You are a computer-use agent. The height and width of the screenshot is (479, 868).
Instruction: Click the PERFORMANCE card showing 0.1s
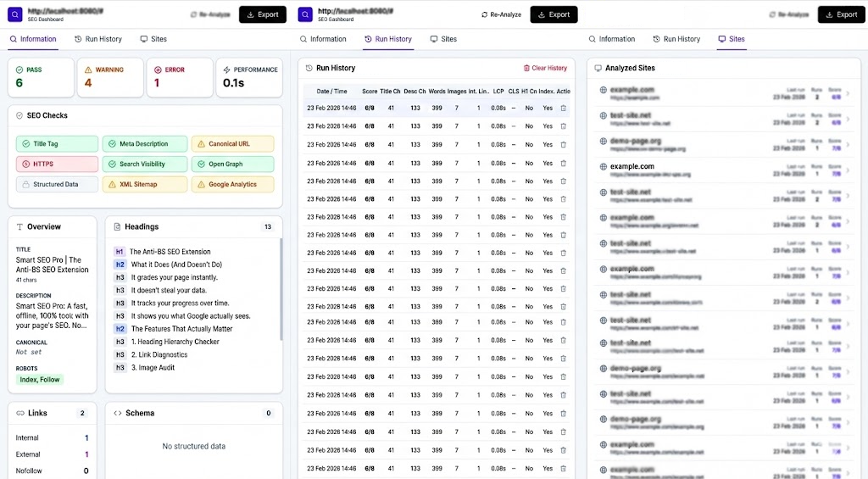pos(249,77)
